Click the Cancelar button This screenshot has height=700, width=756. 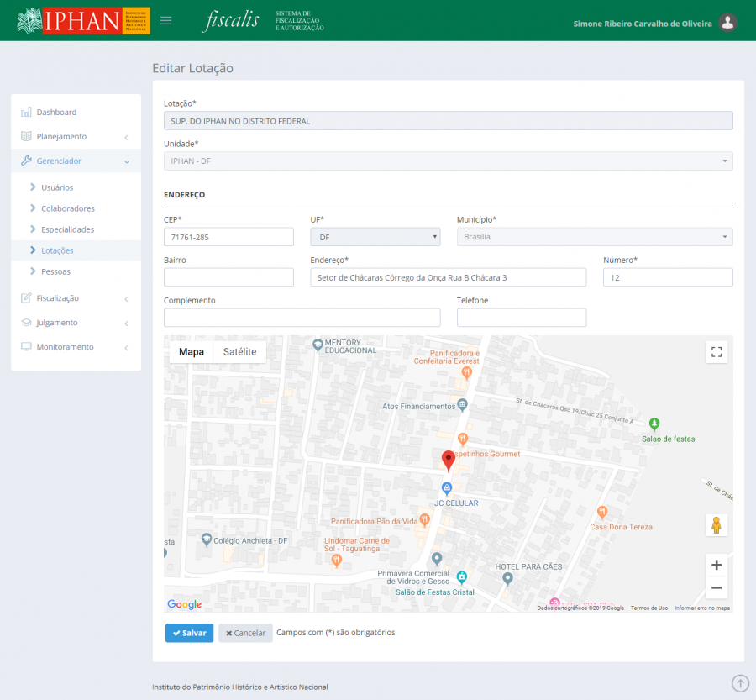(x=245, y=633)
